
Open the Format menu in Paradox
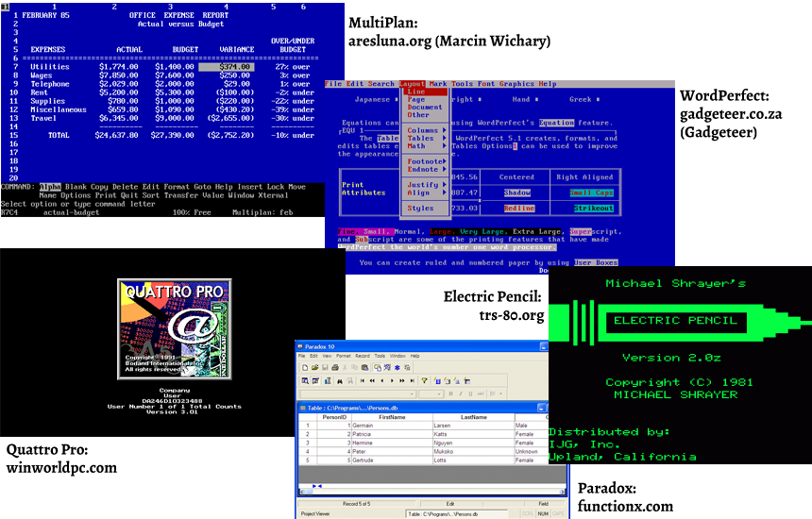(x=344, y=356)
